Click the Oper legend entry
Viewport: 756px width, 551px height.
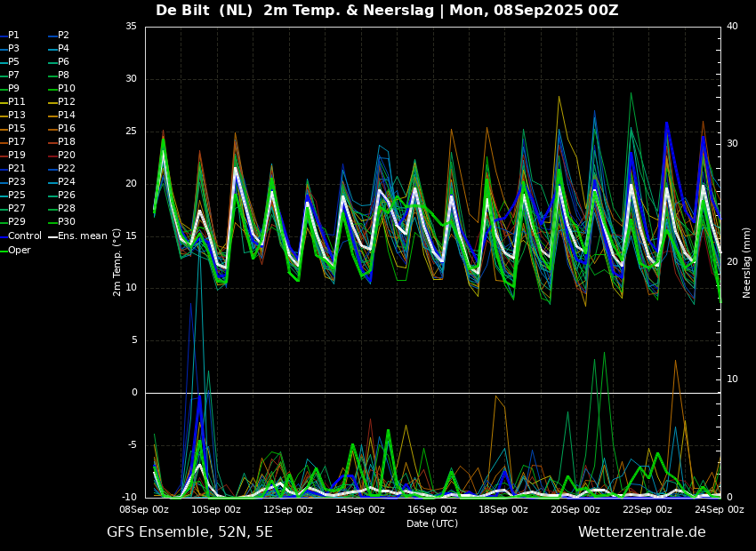pos(15,250)
